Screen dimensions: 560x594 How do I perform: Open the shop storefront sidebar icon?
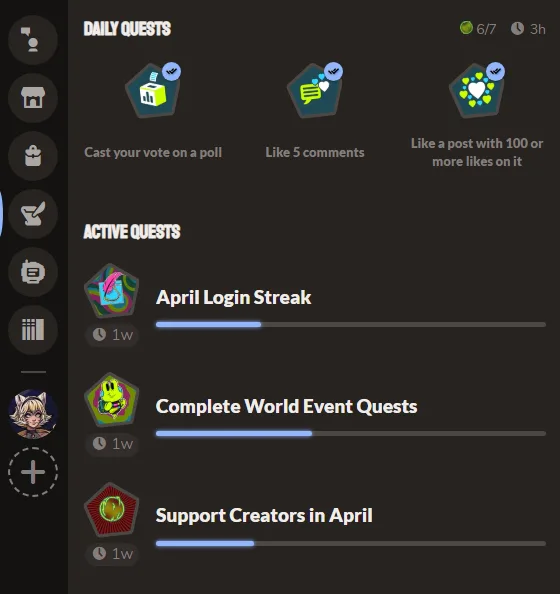tap(33, 98)
